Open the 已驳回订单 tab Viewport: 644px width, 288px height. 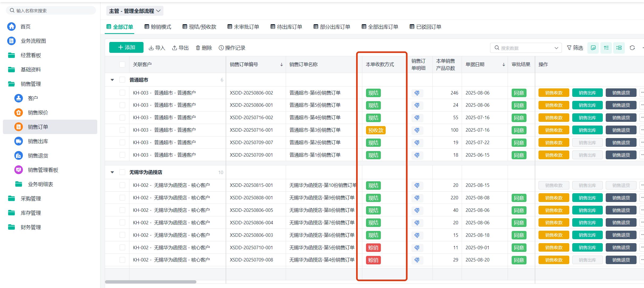[426, 27]
